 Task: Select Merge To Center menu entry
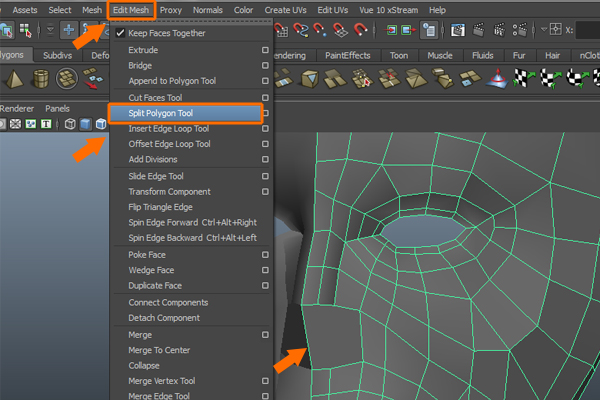pyautogui.click(x=161, y=350)
